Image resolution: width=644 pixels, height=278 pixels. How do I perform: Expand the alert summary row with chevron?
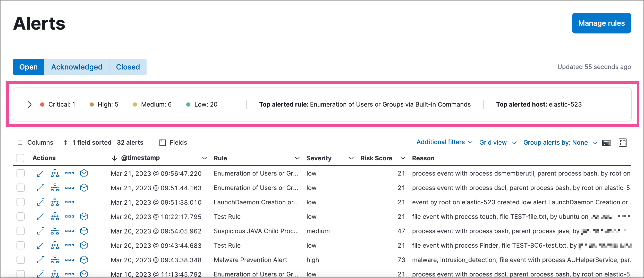tap(29, 104)
